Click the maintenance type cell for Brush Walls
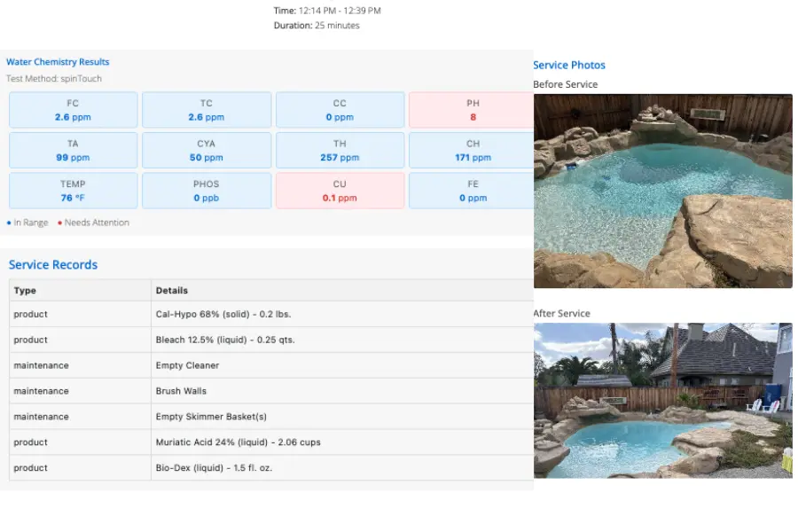This screenshot has height=532, width=798. (x=80, y=390)
